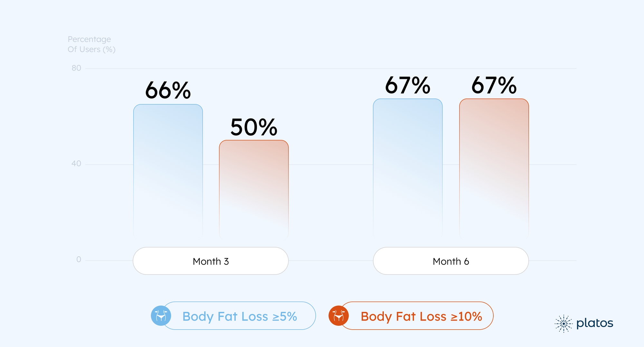Image resolution: width=644 pixels, height=347 pixels.
Task: Click the Platos starburst logo icon
Action: pyautogui.click(x=563, y=323)
